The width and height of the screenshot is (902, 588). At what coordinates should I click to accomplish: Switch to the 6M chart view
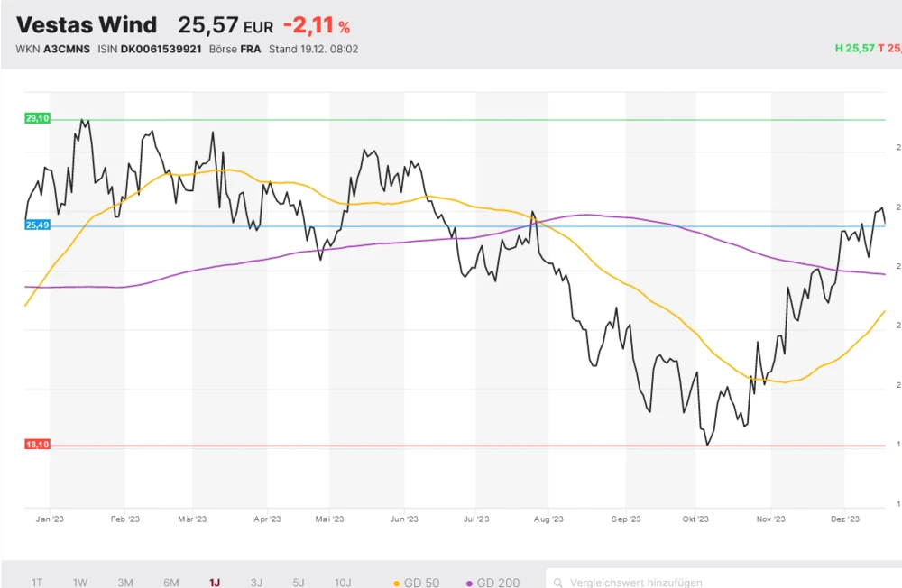170,583
